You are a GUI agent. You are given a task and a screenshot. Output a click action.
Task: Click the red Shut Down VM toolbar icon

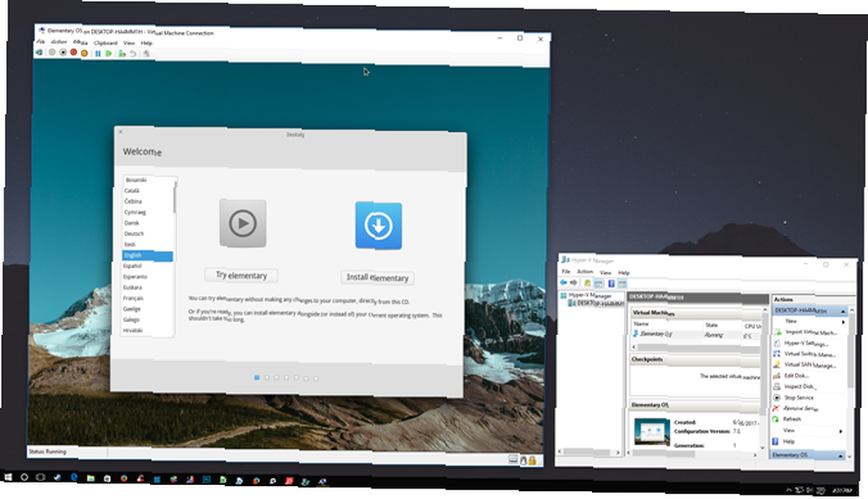click(73, 53)
